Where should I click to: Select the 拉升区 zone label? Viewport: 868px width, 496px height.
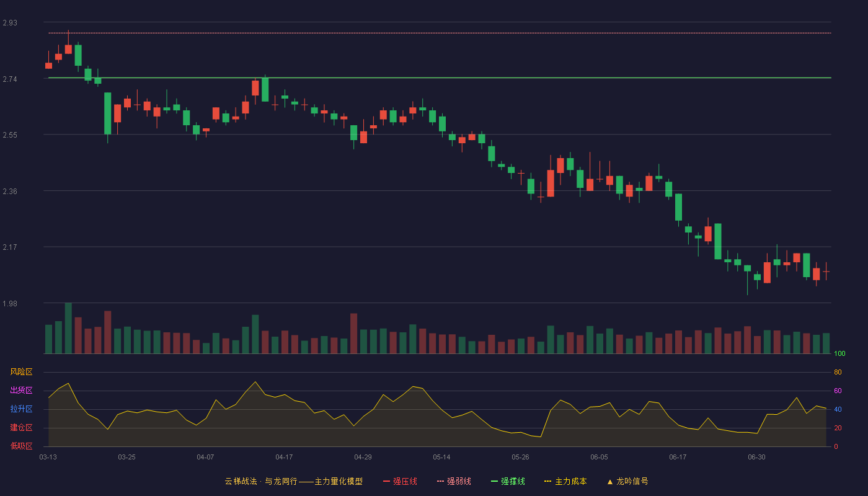pos(21,409)
